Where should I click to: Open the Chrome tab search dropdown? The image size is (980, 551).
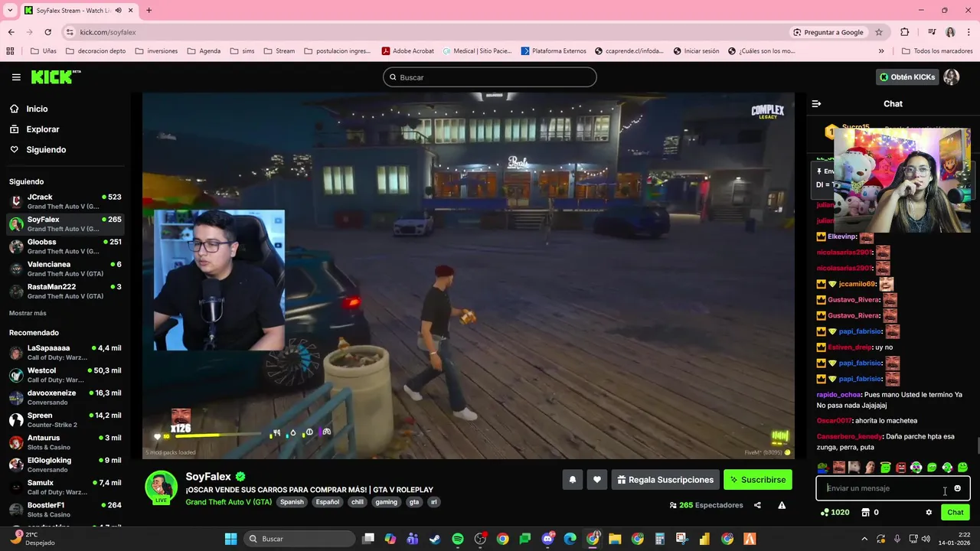(x=11, y=10)
